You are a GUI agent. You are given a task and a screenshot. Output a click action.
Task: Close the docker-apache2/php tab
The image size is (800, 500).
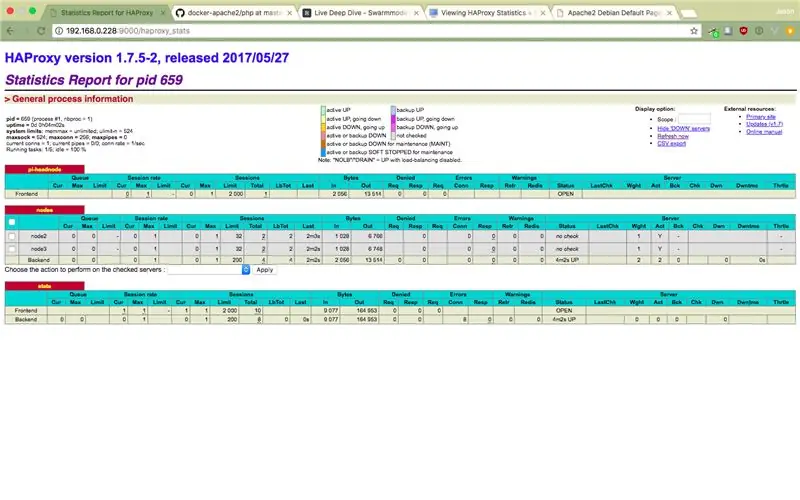290,13
